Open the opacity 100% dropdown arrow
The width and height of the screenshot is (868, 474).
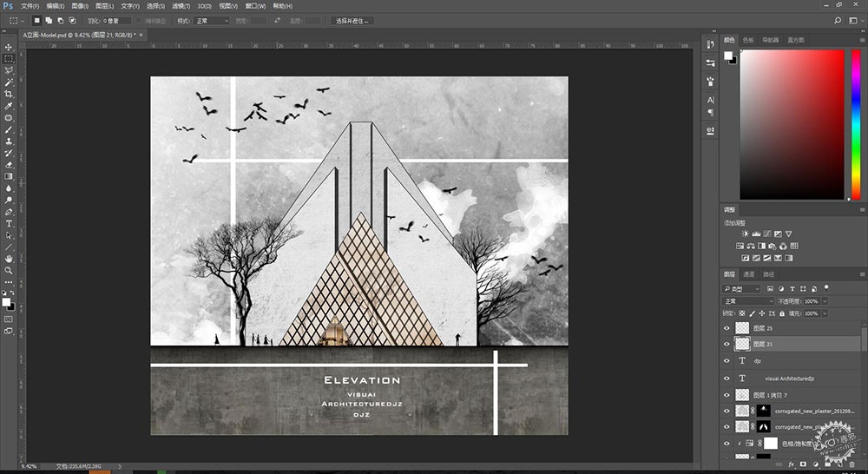coord(825,301)
